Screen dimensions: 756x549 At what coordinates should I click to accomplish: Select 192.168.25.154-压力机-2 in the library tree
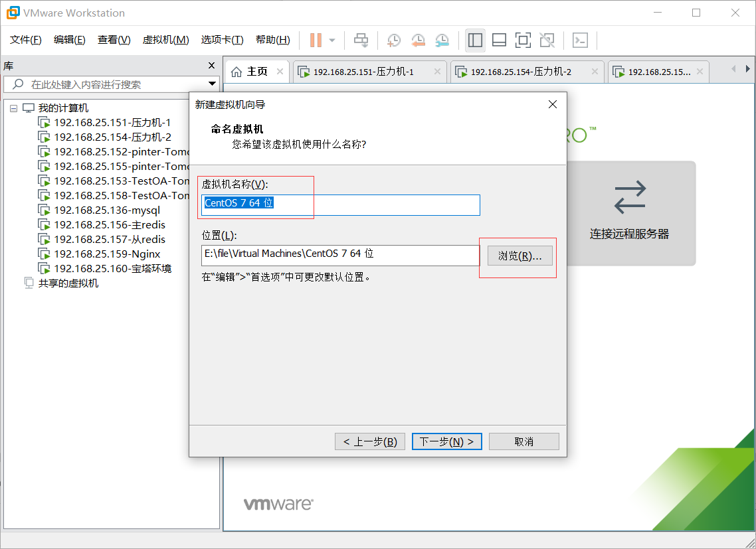[104, 137]
